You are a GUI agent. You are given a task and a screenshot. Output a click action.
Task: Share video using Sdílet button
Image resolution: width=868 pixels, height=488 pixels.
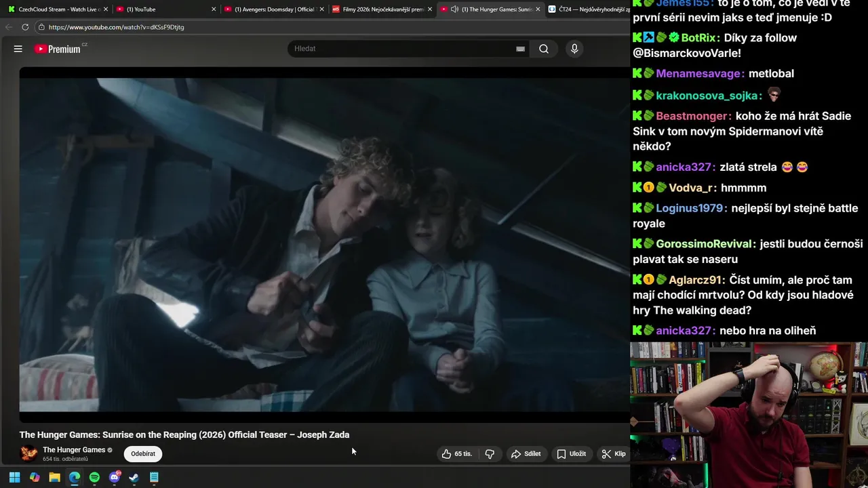tap(526, 454)
